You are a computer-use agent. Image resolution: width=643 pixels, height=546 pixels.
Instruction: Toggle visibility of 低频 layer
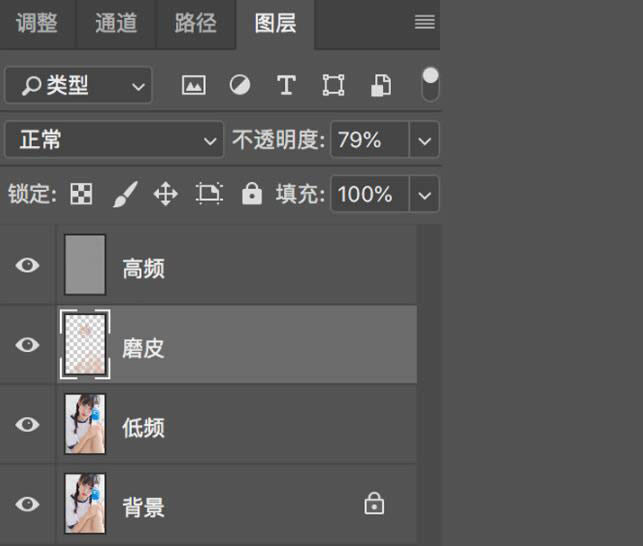[x=28, y=425]
